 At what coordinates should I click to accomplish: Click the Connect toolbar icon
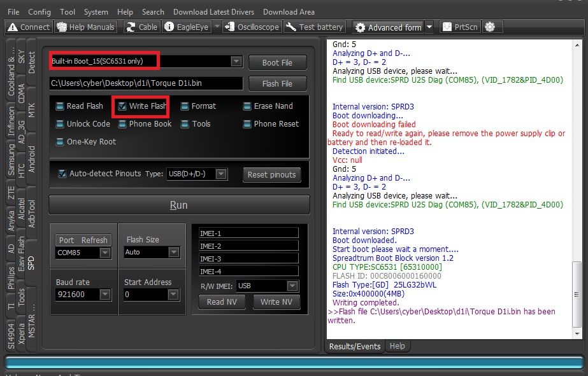tap(13, 27)
